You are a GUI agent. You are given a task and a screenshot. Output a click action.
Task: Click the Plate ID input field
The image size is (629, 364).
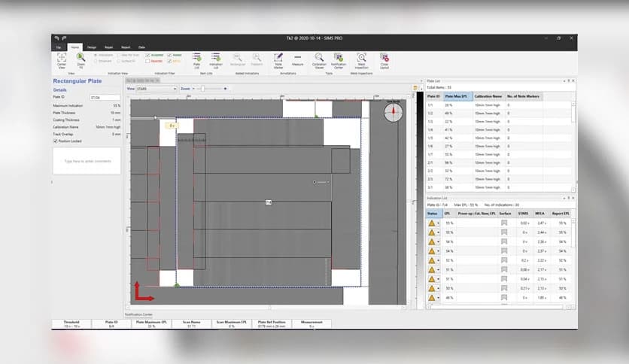pos(105,98)
